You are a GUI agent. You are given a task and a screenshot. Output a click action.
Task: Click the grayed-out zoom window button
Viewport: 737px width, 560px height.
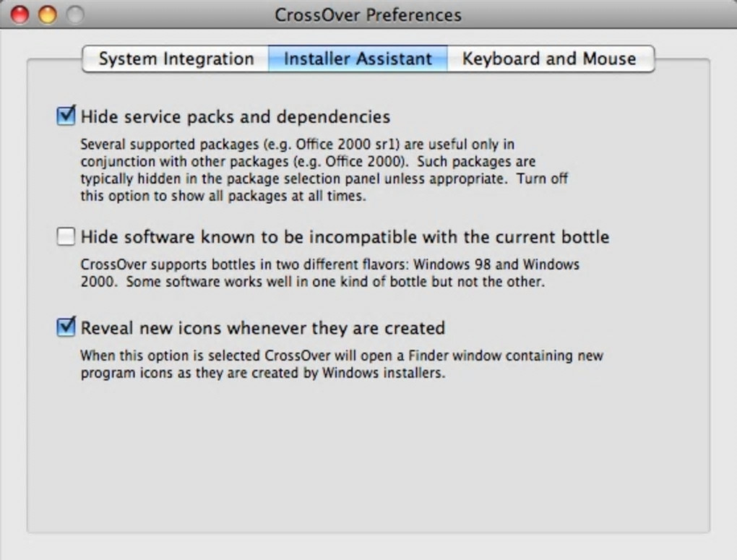(x=74, y=14)
